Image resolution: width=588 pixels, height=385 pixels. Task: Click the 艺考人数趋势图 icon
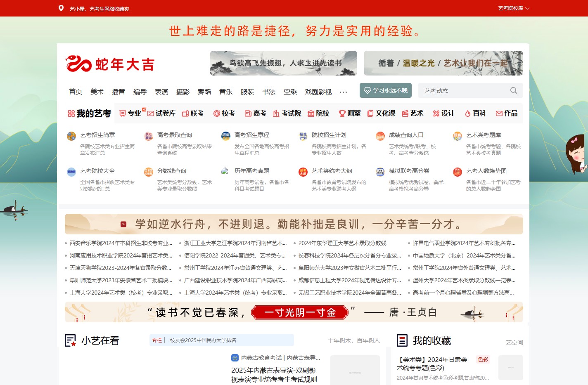[458, 172]
